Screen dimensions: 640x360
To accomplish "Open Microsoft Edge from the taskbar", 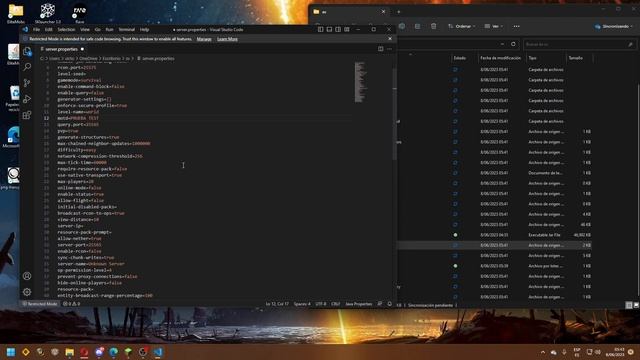I will click(113, 352).
